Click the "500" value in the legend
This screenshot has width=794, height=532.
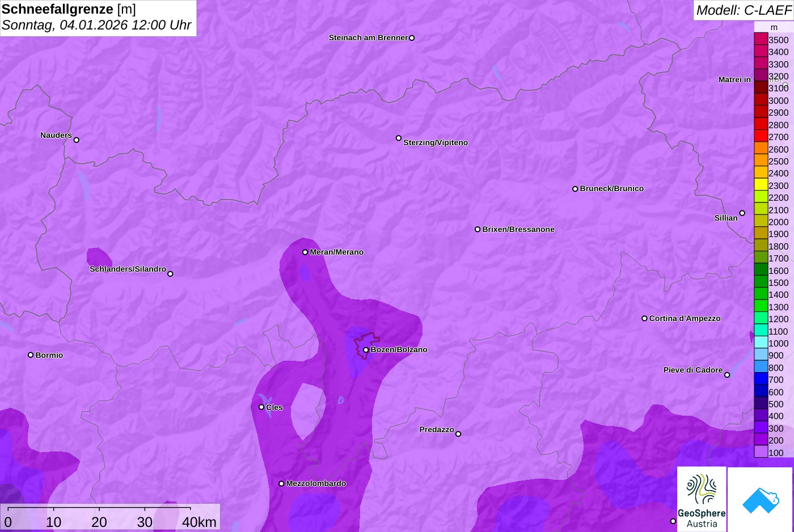pos(776,404)
